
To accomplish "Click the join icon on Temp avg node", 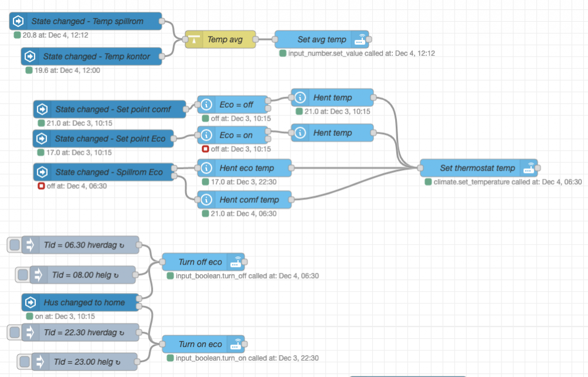I will coord(194,40).
